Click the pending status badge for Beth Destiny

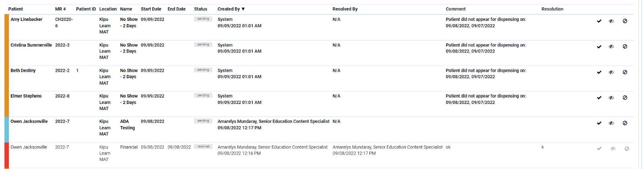[203, 70]
